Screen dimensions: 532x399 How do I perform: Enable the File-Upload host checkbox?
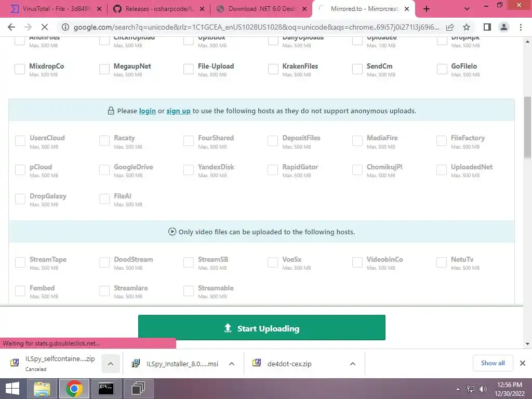tap(188, 69)
